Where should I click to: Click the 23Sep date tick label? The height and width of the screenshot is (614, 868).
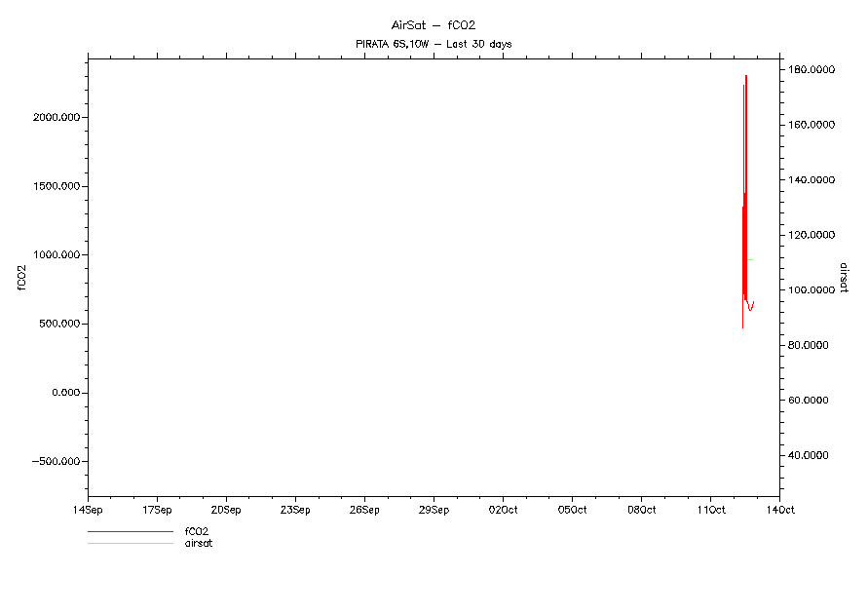(295, 510)
